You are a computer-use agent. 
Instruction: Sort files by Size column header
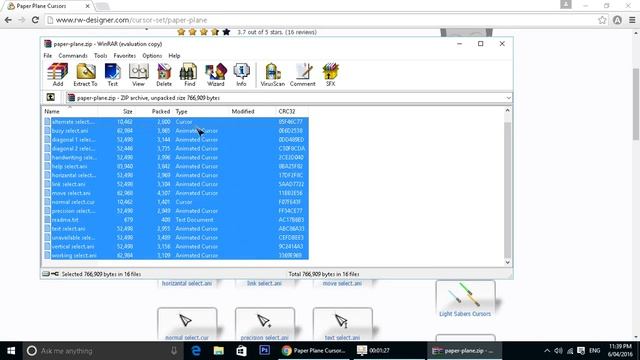tap(116, 111)
